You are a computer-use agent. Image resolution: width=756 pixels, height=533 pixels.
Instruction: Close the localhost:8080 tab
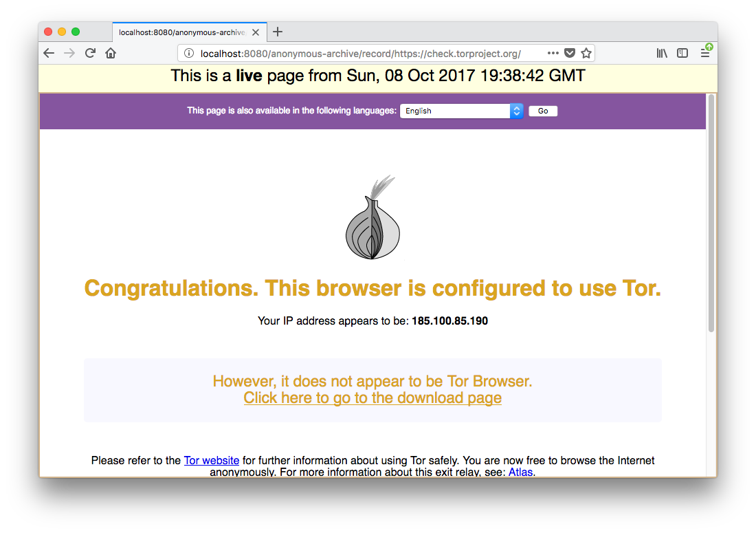(256, 32)
